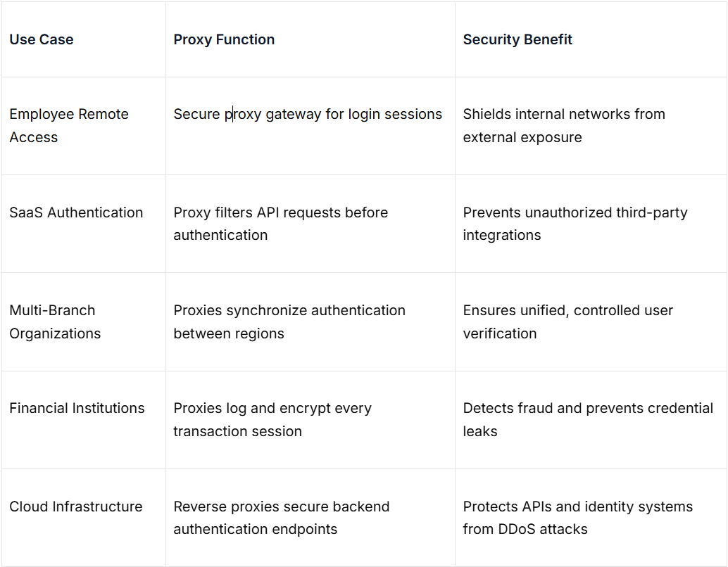Click the "Proxies synchronize authentication between regions" cell

(289, 321)
